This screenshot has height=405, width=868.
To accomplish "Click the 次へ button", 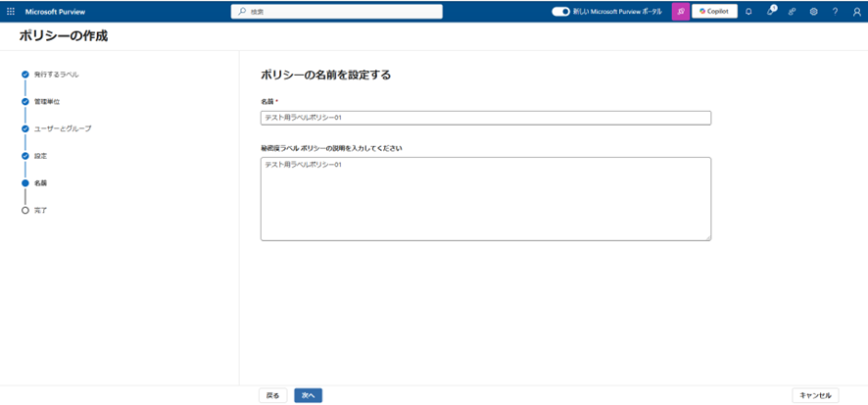I will (x=308, y=395).
